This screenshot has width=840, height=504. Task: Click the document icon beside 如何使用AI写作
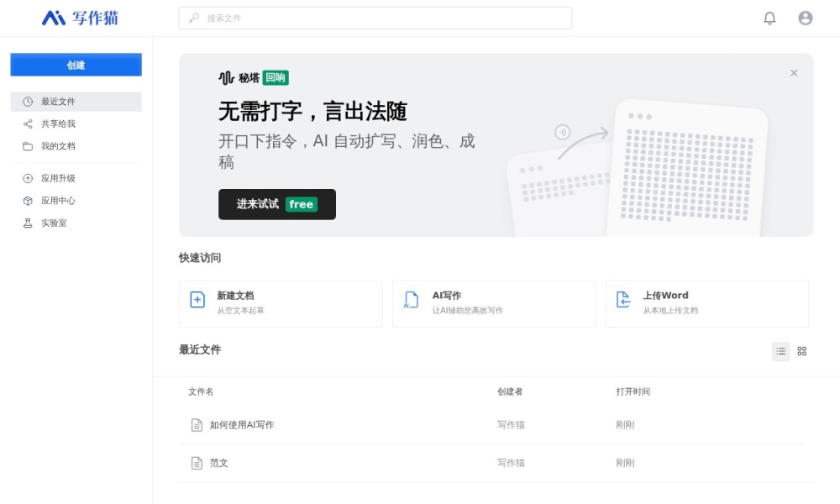(197, 425)
